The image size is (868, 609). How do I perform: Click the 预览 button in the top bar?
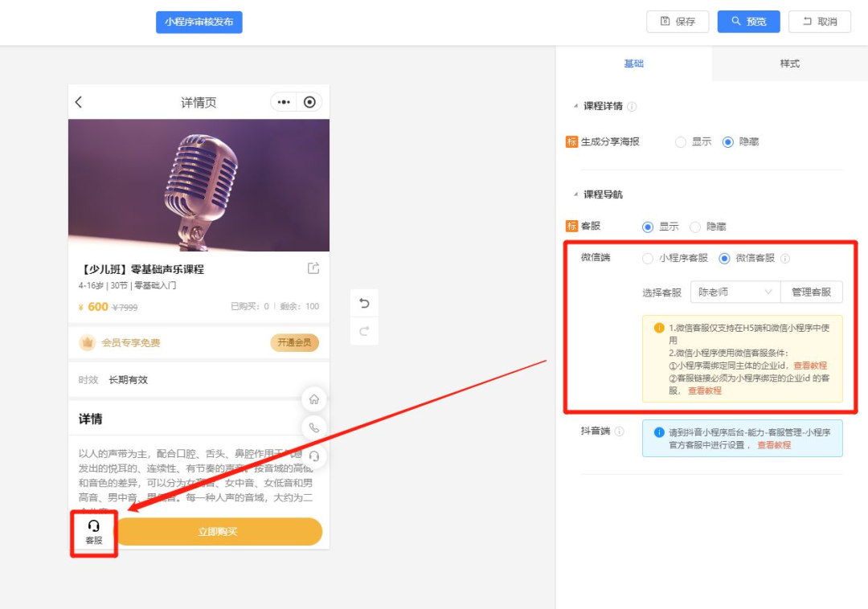748,22
